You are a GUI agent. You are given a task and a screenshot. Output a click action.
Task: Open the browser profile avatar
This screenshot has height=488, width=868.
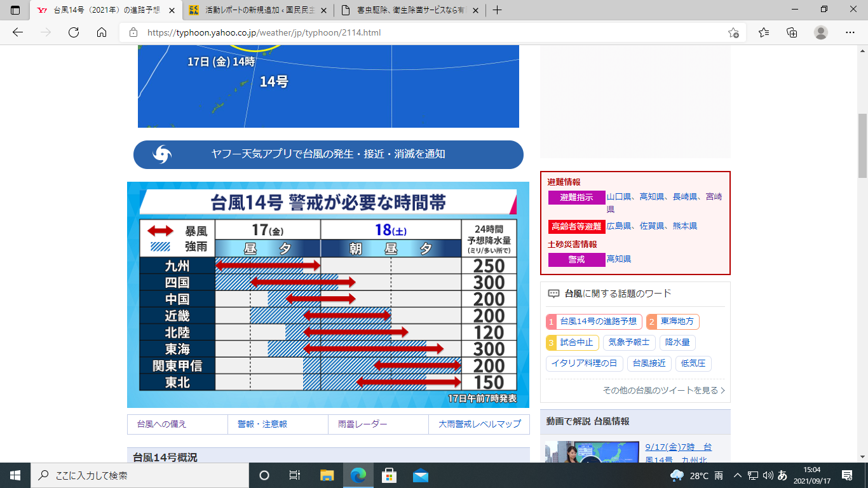click(821, 32)
